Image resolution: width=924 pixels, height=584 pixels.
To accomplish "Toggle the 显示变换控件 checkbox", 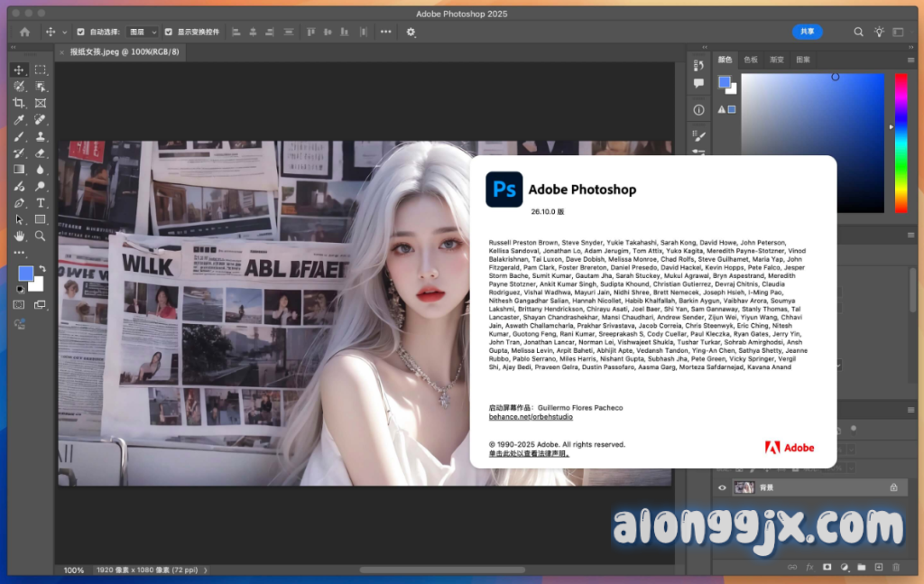I will coord(169,32).
